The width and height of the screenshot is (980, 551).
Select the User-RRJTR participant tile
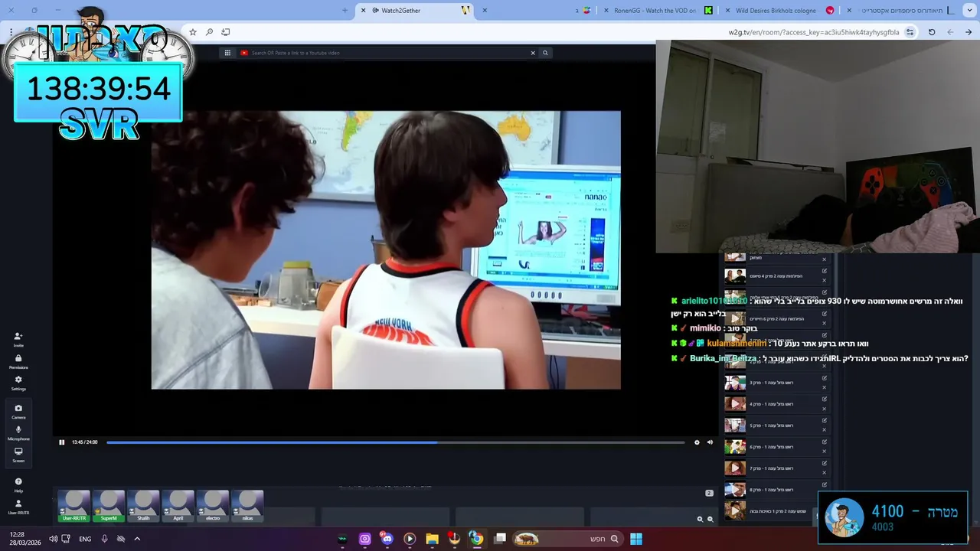pos(74,507)
